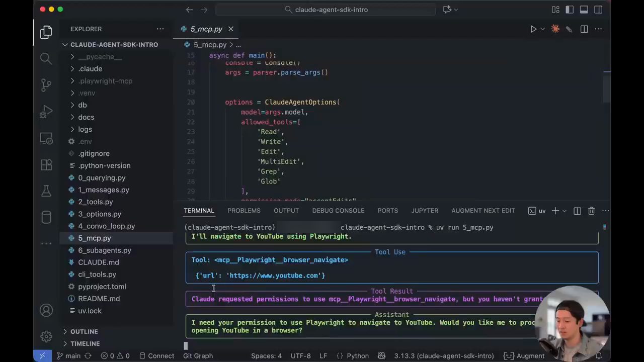Open 6_subagents.py in the explorer
Screen dimensions: 644x362
(104, 250)
